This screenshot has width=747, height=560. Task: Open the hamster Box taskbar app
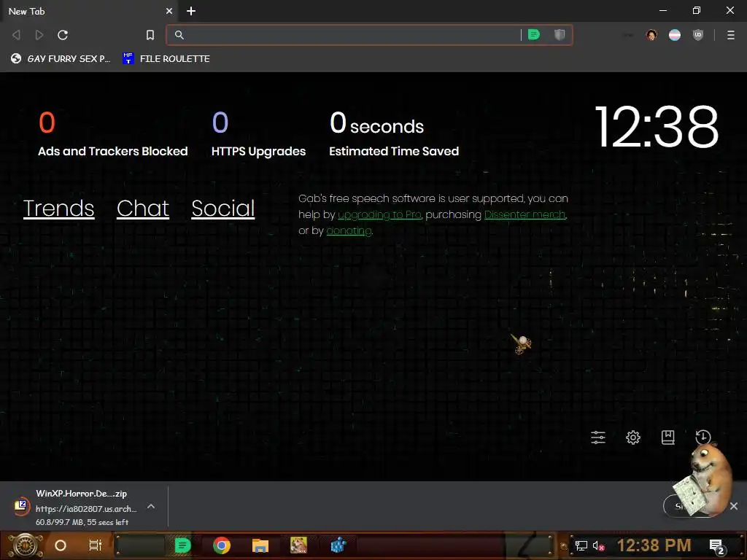(x=298, y=545)
